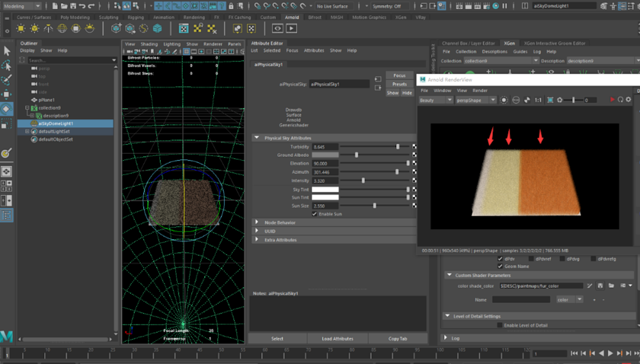
Task: Click the 1:1 zoom icon in RenderView
Action: (x=538, y=100)
